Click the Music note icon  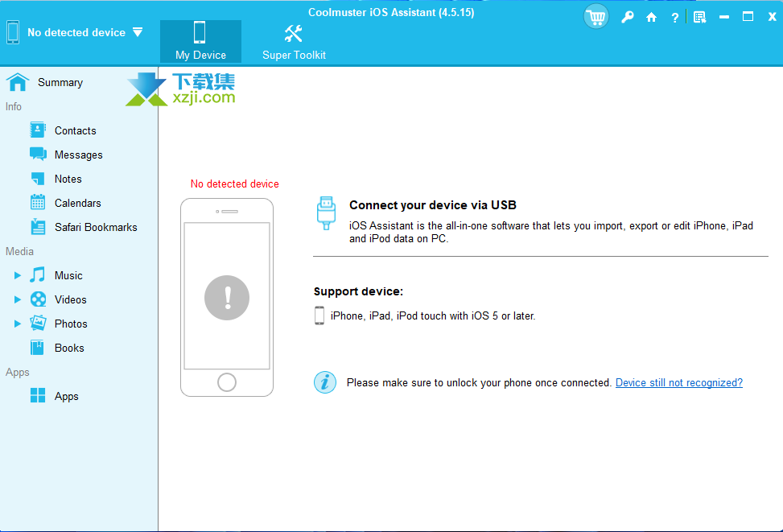tap(38, 274)
